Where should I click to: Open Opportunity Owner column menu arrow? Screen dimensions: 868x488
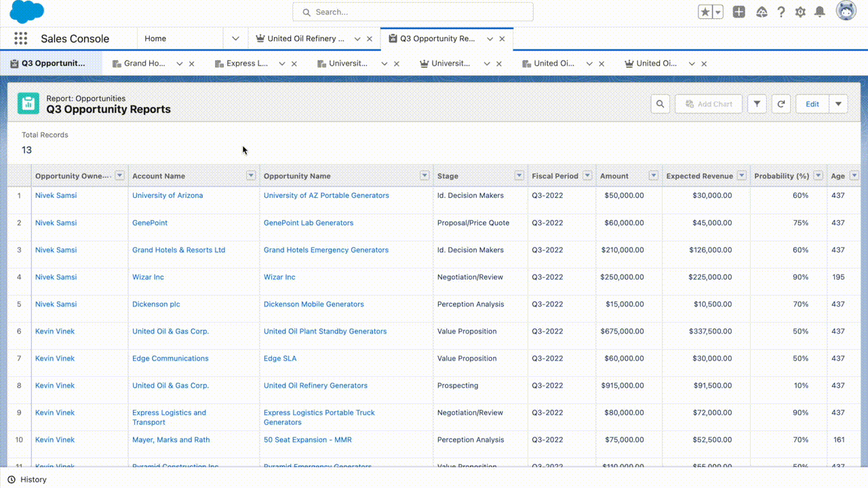119,176
